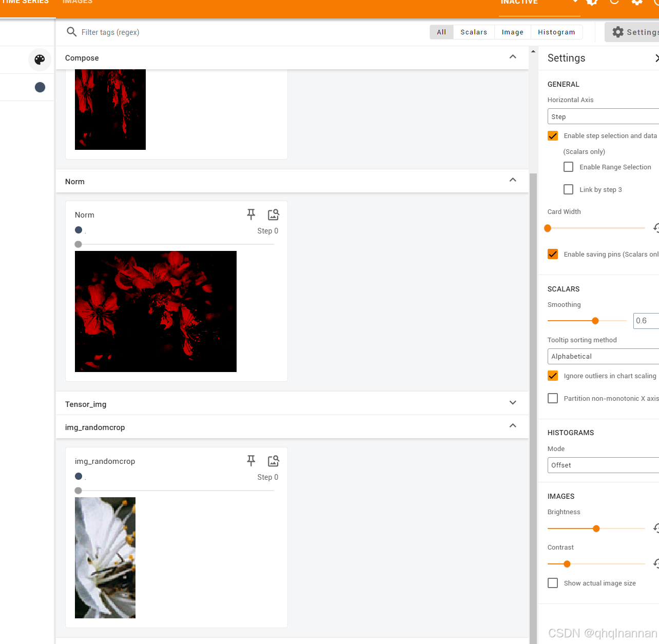Open the Histogram Mode Offset dropdown
Viewport: 659px width, 644px height.
tap(603, 465)
